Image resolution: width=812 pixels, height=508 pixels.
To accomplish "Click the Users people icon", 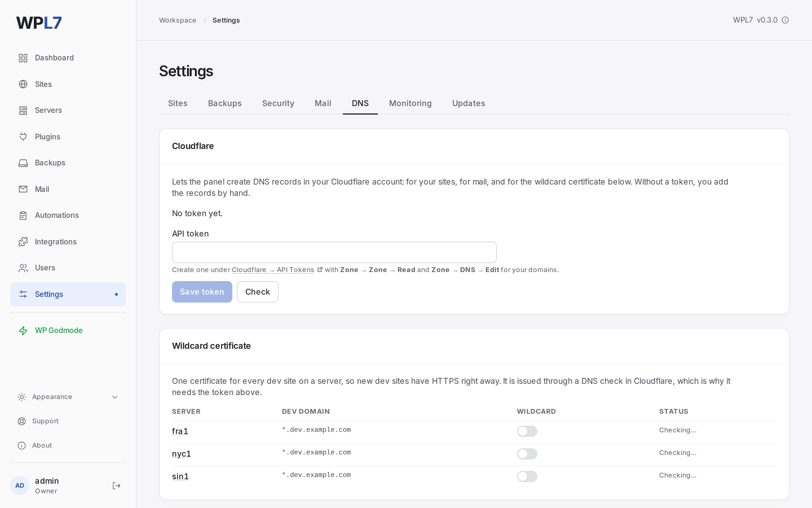I will [x=23, y=268].
